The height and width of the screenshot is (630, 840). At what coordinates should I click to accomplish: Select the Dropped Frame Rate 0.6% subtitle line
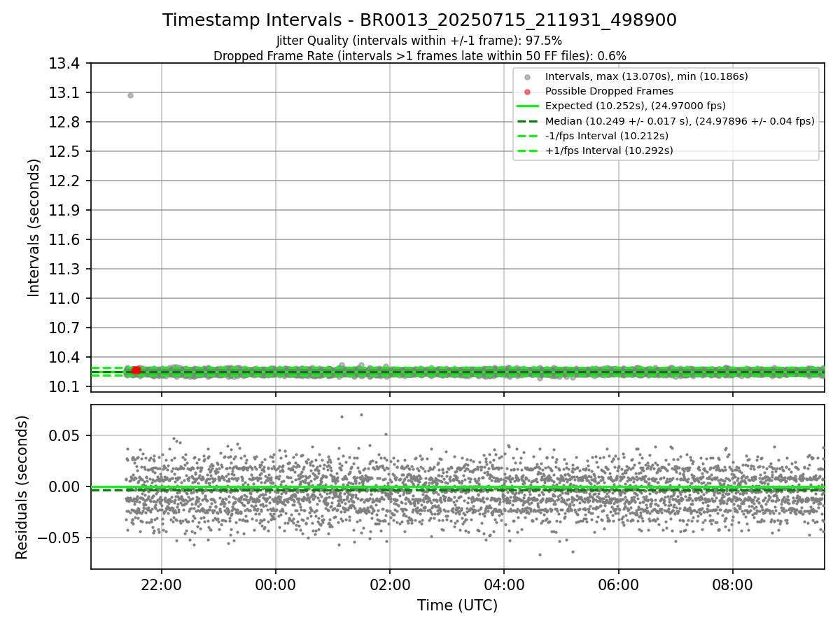click(x=419, y=56)
